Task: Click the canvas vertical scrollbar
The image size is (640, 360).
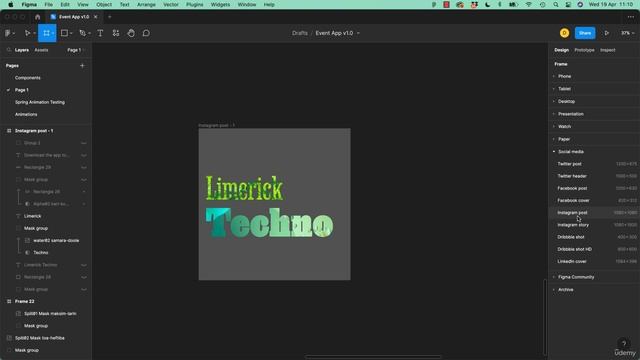Action: coord(545,317)
